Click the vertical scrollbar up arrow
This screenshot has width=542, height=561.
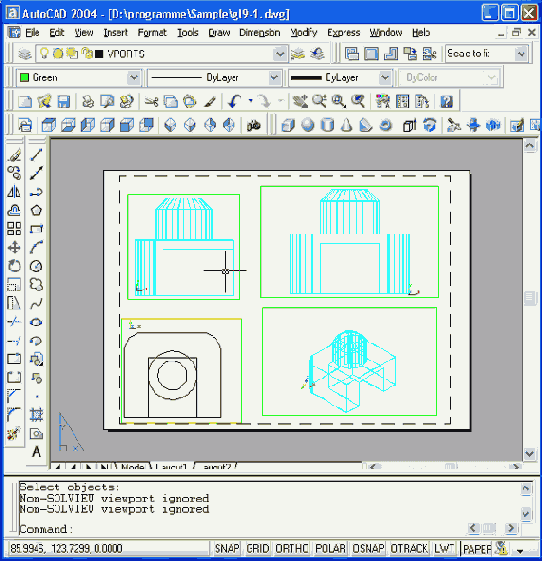pos(529,146)
